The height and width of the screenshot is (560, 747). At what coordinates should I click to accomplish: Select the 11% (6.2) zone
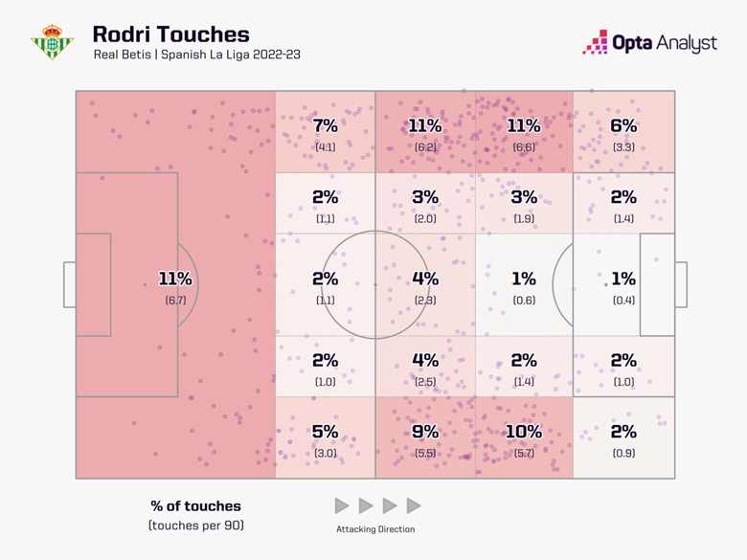click(x=424, y=133)
